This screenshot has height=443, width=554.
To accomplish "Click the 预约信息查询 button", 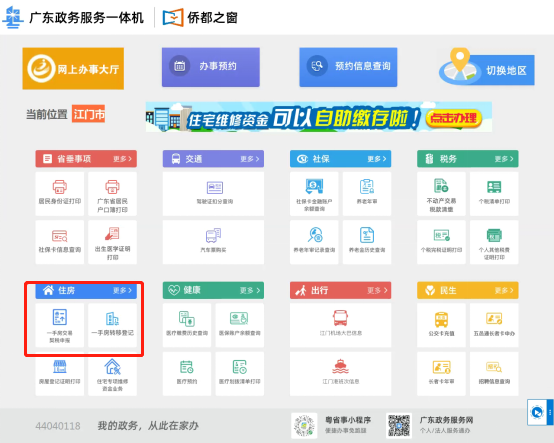I will point(348,67).
